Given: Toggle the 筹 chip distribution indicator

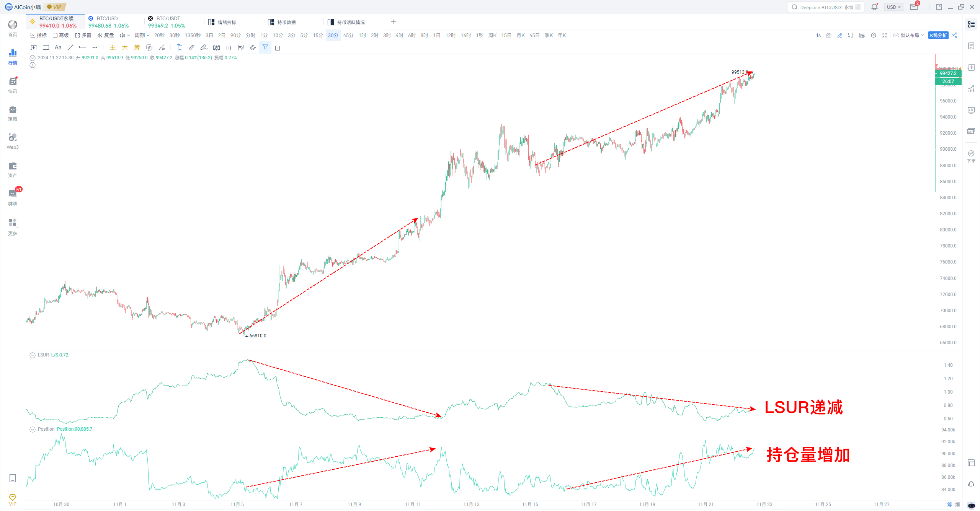Looking at the screenshot, I should (x=137, y=47).
